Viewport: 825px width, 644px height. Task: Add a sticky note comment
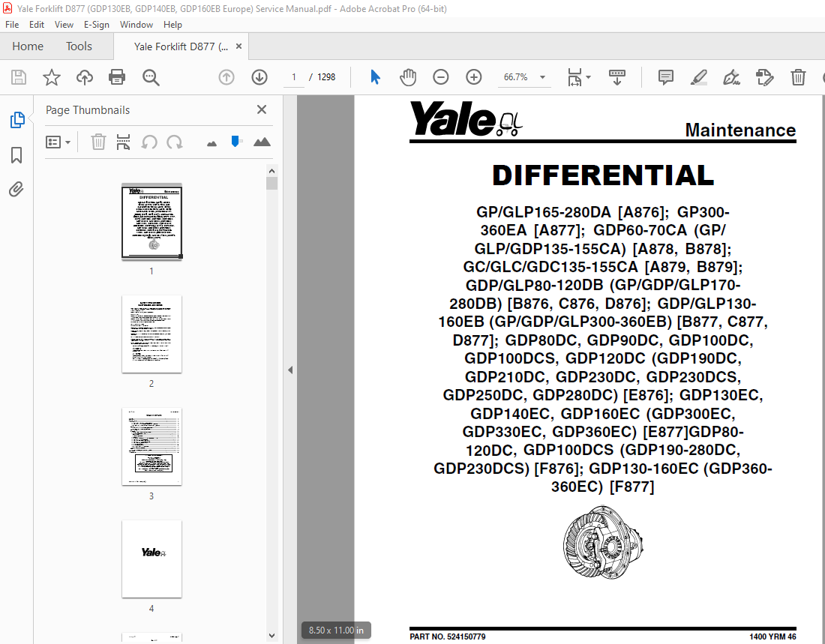tap(665, 77)
